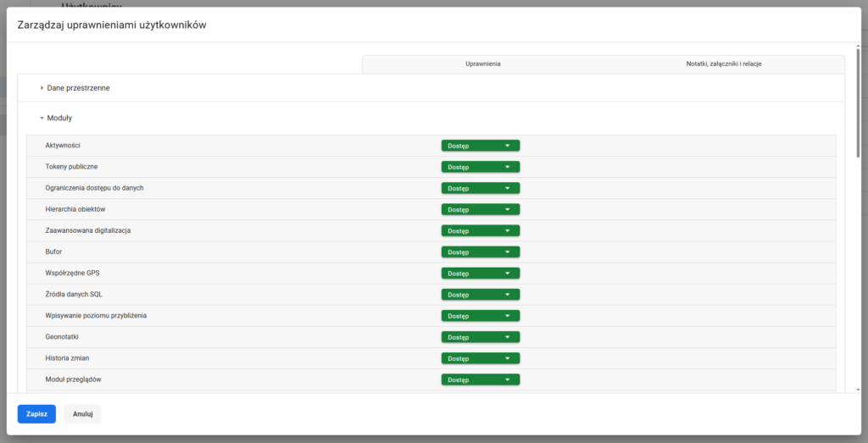Click the Anuluj button

click(82, 414)
